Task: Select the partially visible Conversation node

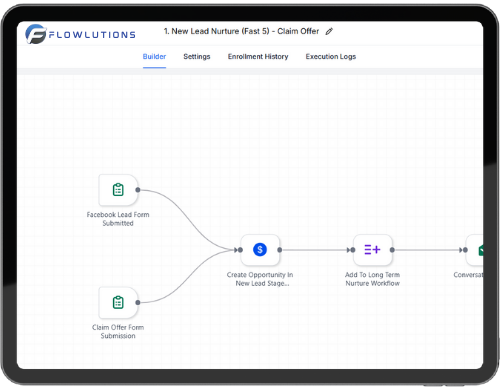Action: pyautogui.click(x=474, y=250)
